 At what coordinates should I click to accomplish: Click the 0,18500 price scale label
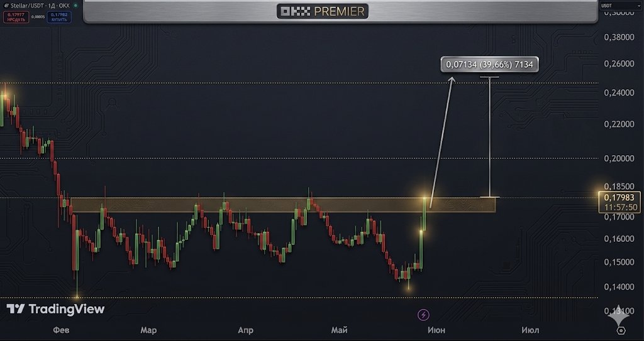click(x=619, y=187)
